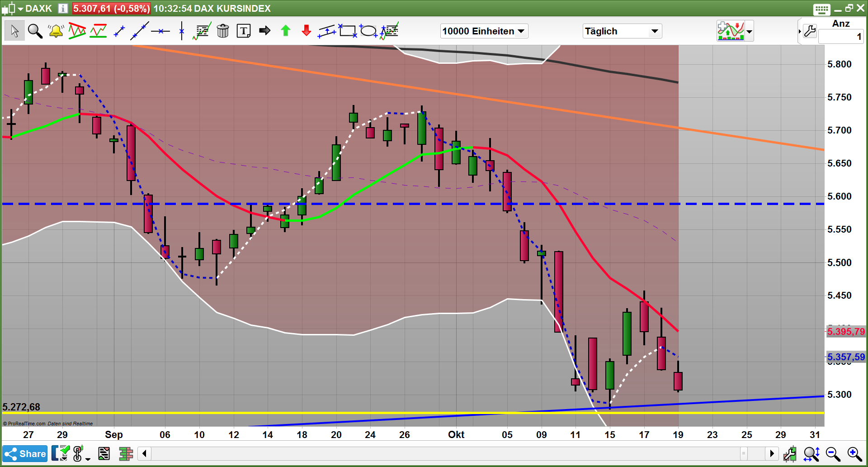Select the rectangle drawing tool
This screenshot has width=868, height=467.
pos(348,31)
